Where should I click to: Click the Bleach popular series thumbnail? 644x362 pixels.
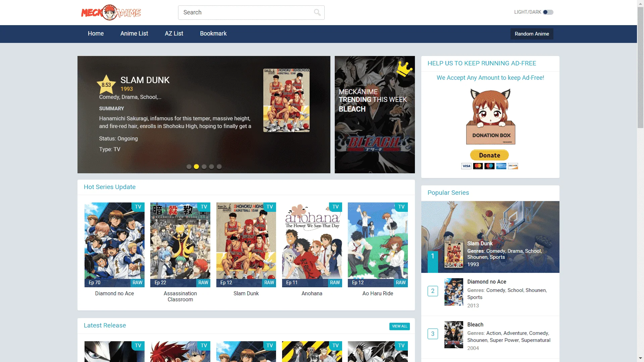click(453, 335)
